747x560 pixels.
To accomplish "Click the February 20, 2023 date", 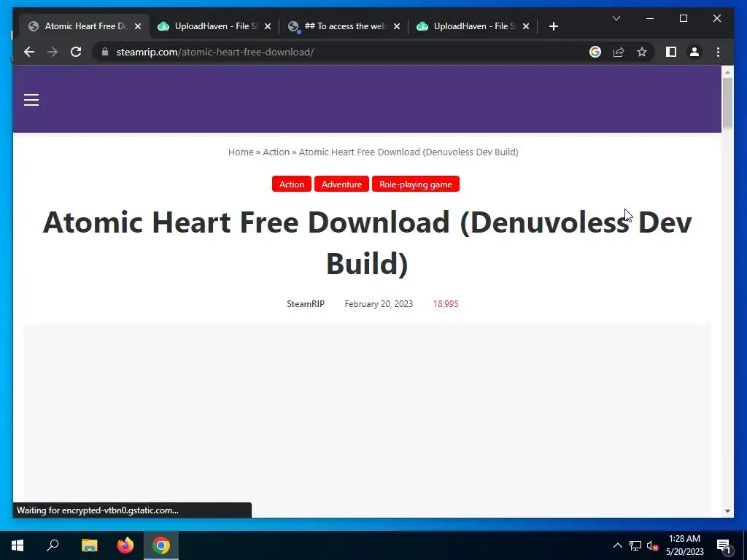I will click(379, 304).
